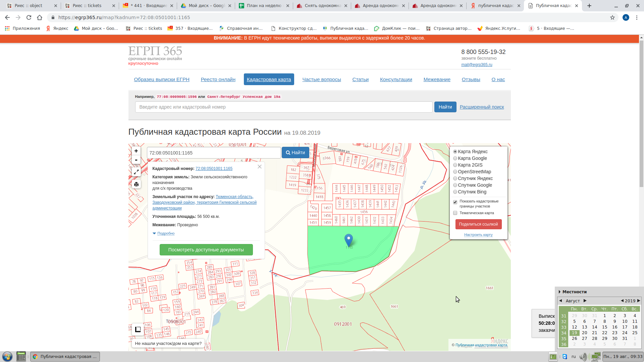Viewport: 644px width, 362px height.
Task: Click the page vertical scrollbar
Action: 641,114
